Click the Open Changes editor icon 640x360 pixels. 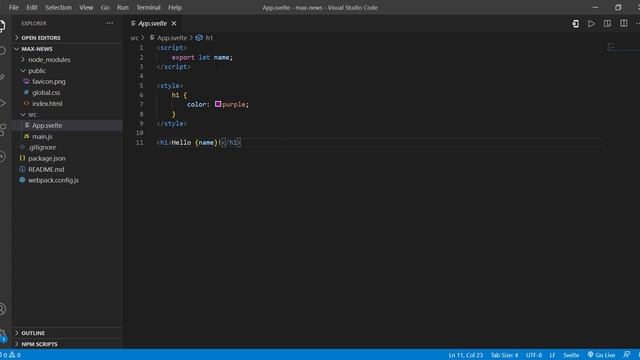[575, 24]
